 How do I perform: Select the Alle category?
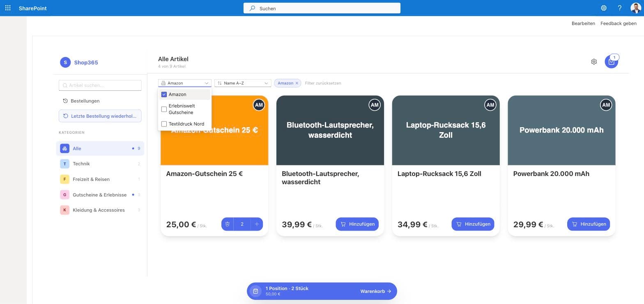100,149
